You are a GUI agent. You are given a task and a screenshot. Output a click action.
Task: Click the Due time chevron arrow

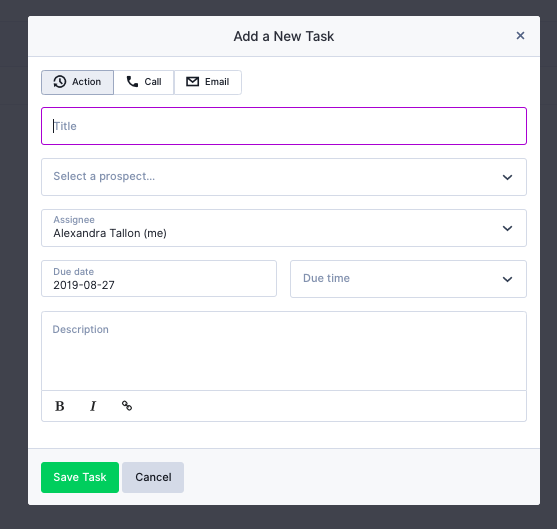pyautogui.click(x=507, y=279)
